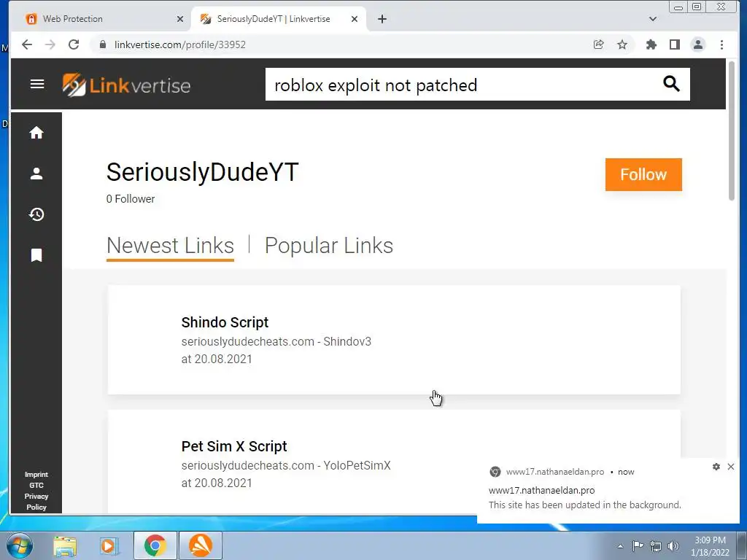Screen dimensions: 747x560
Task: Select the Newest Links tab
Action: 170,246
